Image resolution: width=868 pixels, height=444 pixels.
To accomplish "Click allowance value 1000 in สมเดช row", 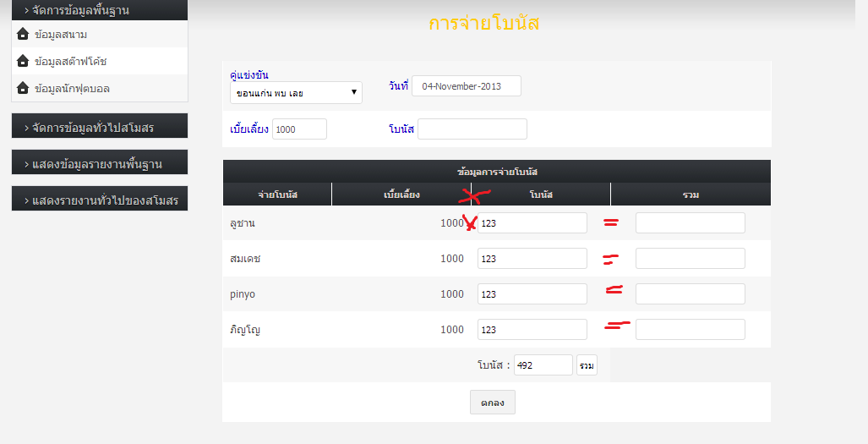I will (452, 259).
